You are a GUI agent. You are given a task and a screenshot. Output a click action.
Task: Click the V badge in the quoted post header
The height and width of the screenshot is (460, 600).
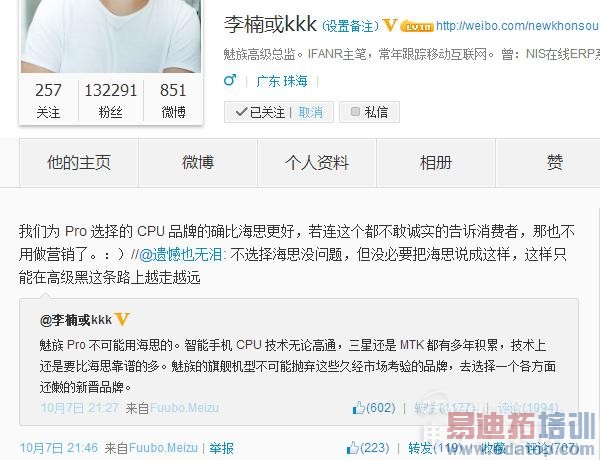pyautogui.click(x=122, y=319)
